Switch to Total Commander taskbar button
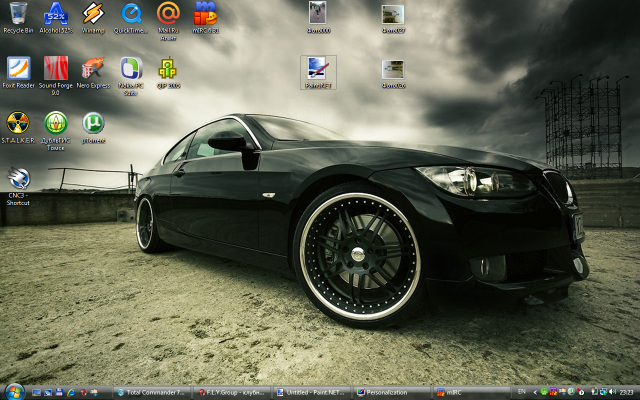The height and width of the screenshot is (400, 640). (153, 392)
